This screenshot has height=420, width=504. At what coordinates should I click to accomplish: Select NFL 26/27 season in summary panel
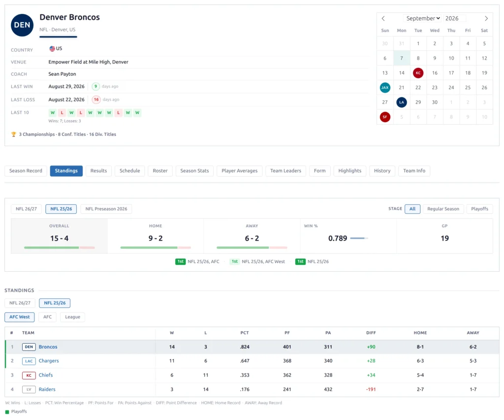click(27, 209)
